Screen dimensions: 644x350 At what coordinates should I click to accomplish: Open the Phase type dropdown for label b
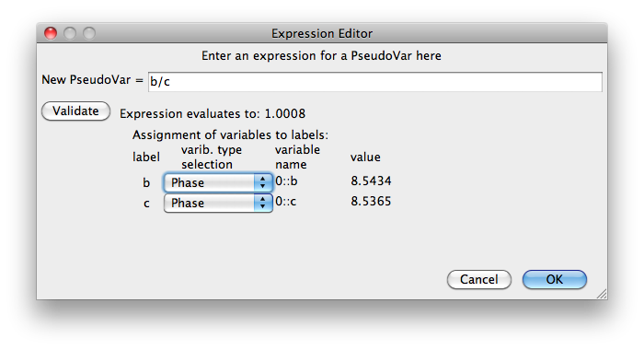click(218, 182)
